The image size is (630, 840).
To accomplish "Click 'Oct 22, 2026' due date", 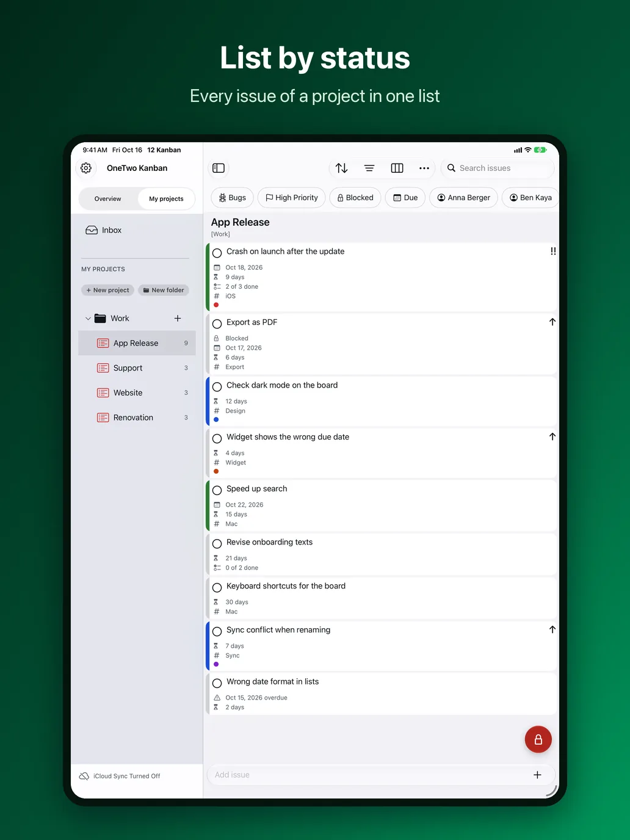I will point(244,505).
